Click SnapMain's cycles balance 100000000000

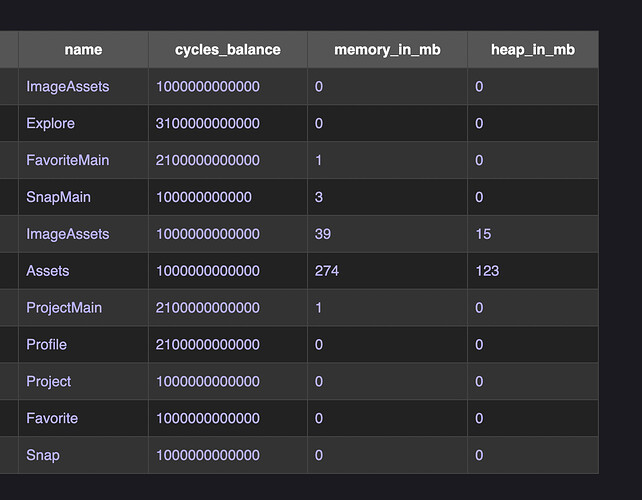pos(203,197)
